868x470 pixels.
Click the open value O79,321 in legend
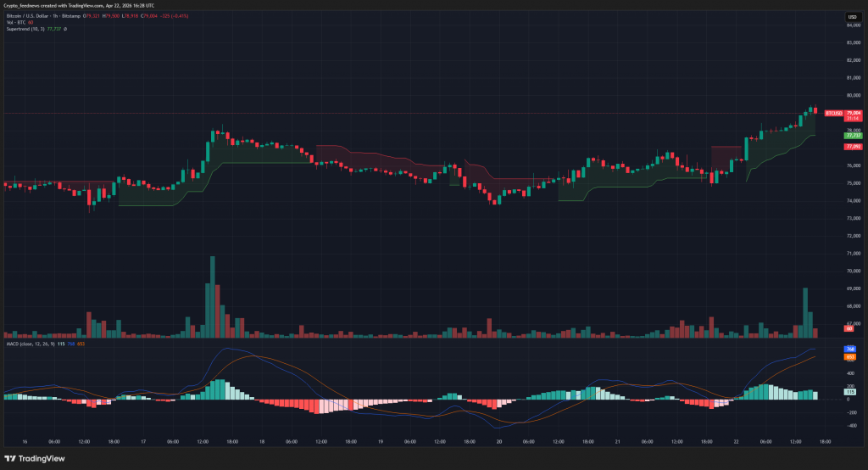pyautogui.click(x=92, y=16)
